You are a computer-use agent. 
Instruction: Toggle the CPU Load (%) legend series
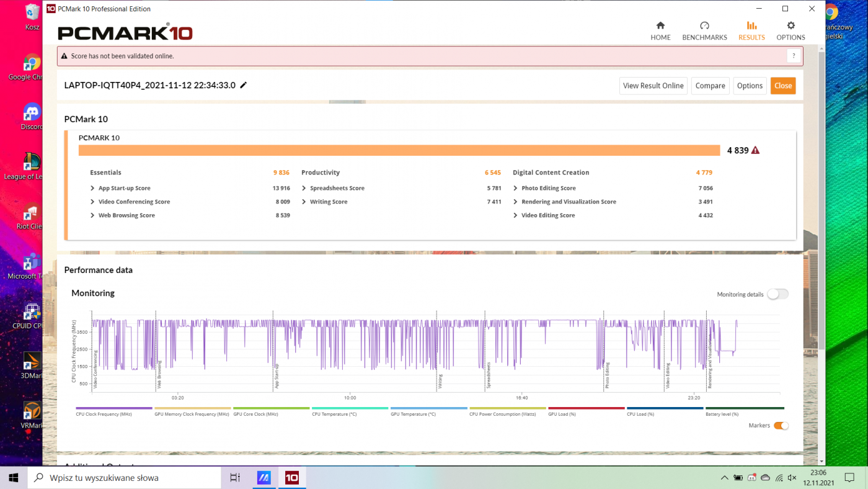pos(665,411)
